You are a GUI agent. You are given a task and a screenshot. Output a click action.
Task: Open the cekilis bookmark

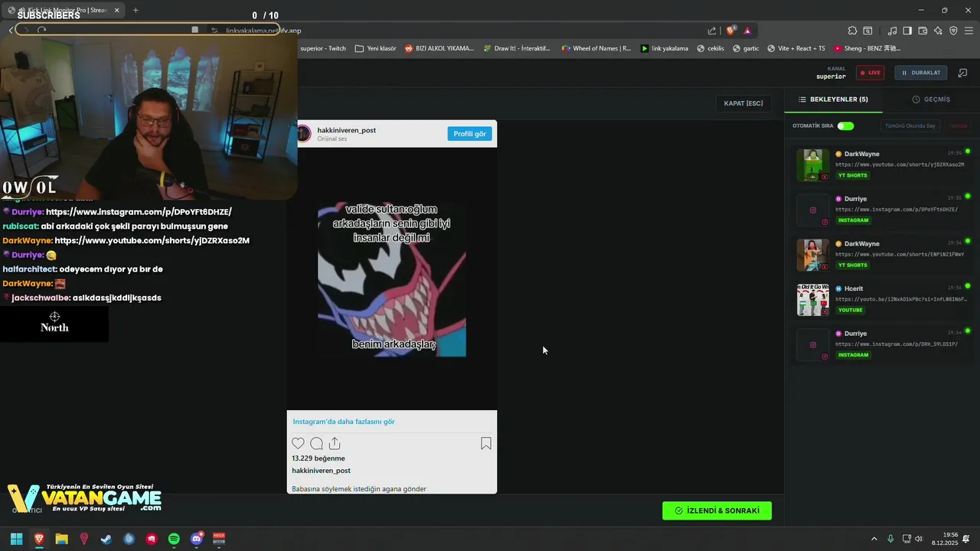[x=710, y=48]
